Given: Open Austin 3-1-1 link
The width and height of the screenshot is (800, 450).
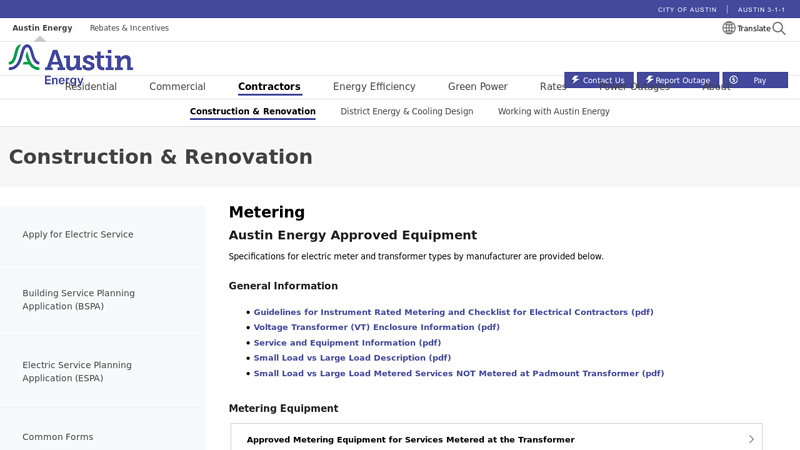Looking at the screenshot, I should pos(761,10).
